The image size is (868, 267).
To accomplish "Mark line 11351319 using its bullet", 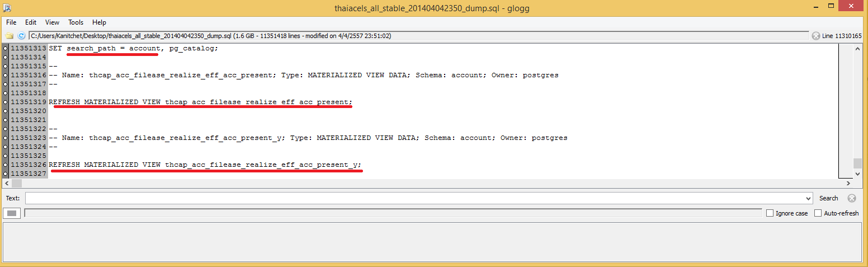I will (x=6, y=102).
